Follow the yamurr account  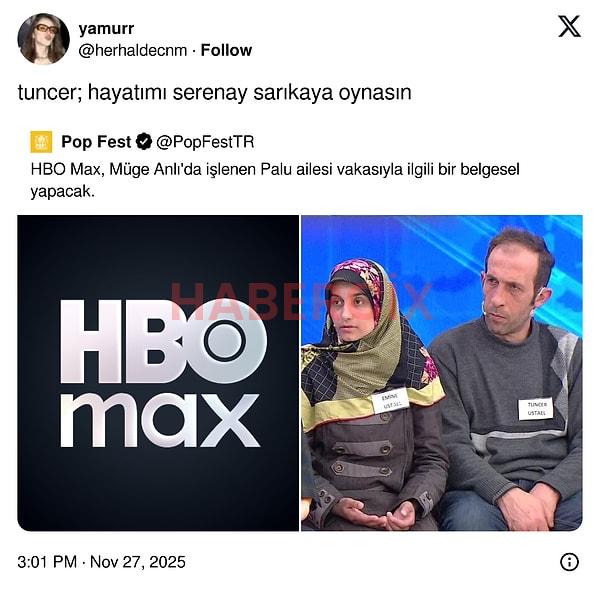point(226,50)
